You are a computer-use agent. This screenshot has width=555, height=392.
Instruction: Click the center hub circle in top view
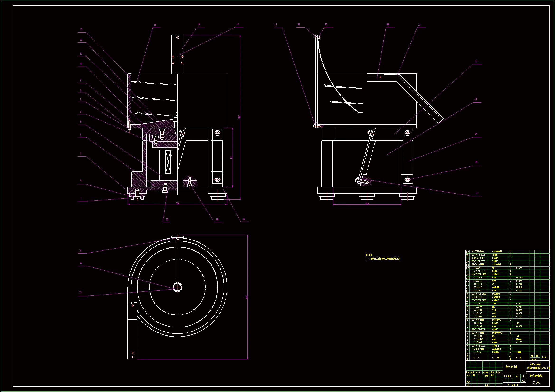click(x=177, y=287)
